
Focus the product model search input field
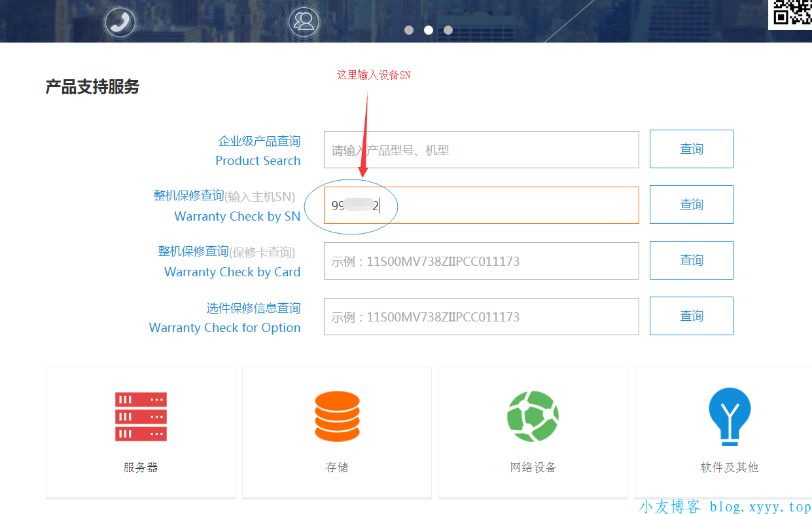481,150
